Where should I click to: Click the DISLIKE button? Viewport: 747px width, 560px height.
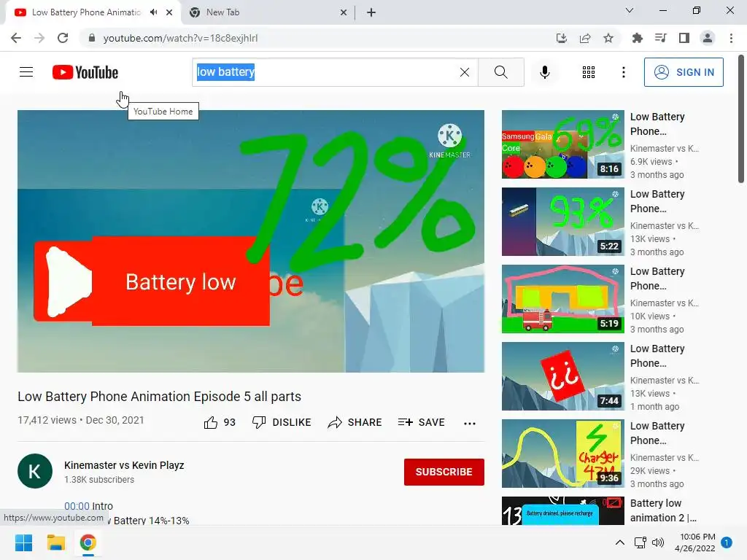point(282,422)
